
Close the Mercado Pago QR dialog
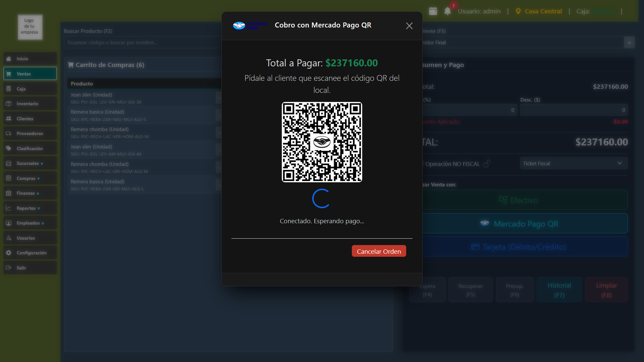tap(409, 26)
